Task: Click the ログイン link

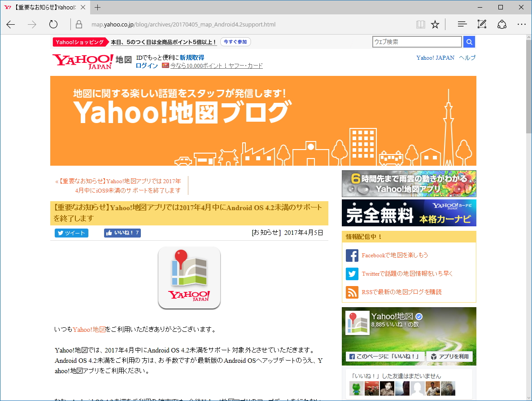Action: (x=146, y=65)
